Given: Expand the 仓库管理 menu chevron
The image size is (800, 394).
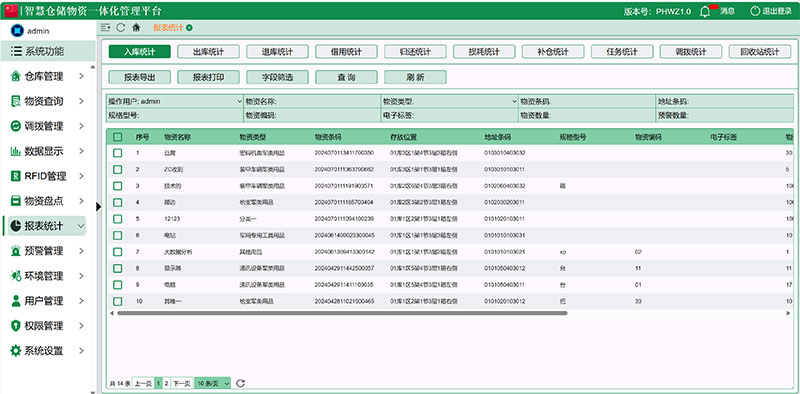Looking at the screenshot, I should [x=82, y=77].
